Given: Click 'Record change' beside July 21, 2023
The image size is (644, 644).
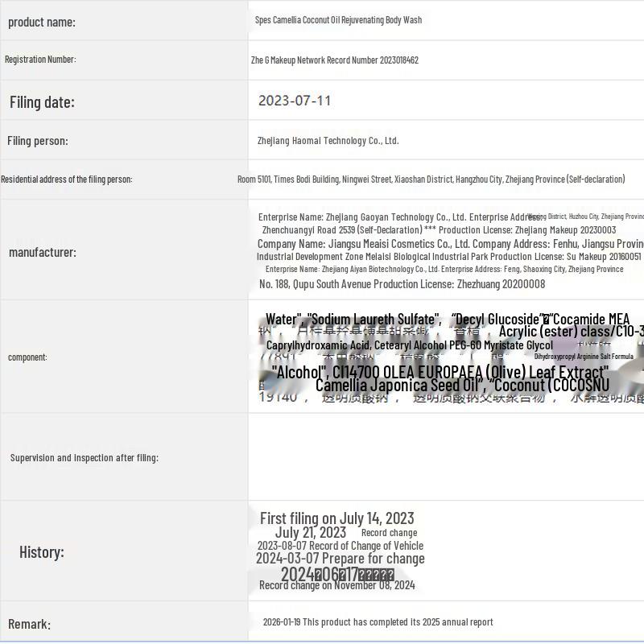Looking at the screenshot, I should coord(390,533).
